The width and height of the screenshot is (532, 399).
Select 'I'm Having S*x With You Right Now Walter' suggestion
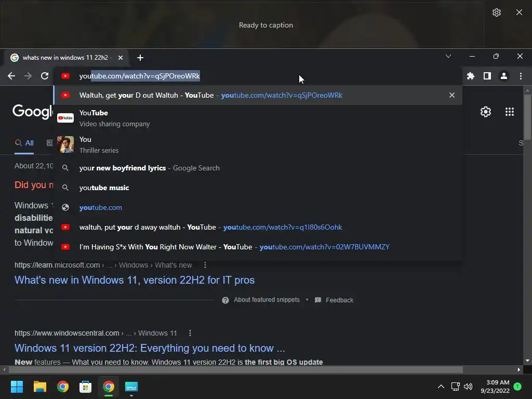click(x=258, y=247)
